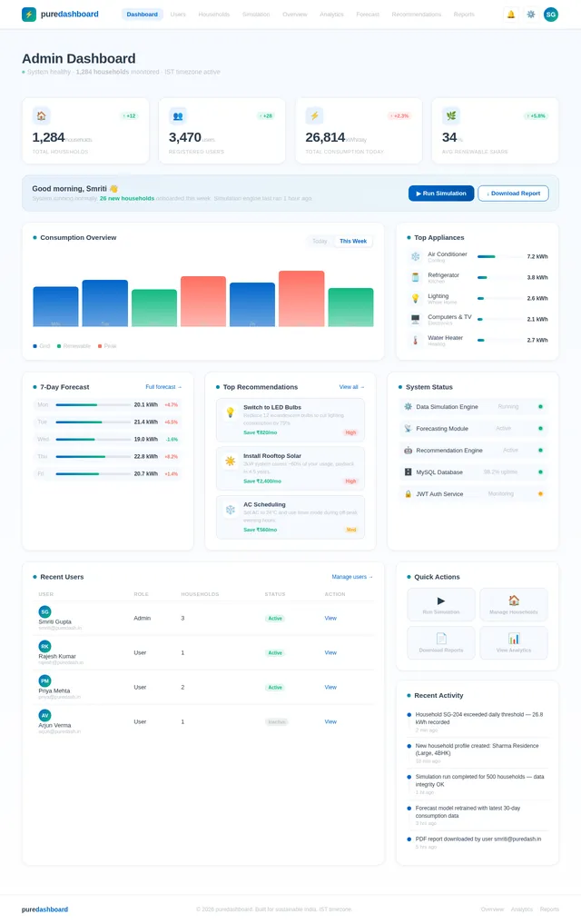Toggle the Grid legend item
Viewport: 581px width, 924px height.
pyautogui.click(x=41, y=346)
